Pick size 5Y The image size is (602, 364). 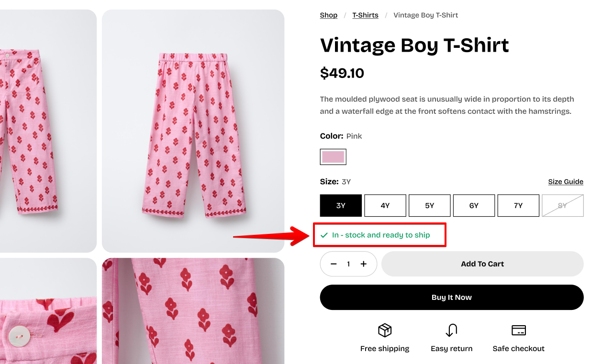(430, 206)
